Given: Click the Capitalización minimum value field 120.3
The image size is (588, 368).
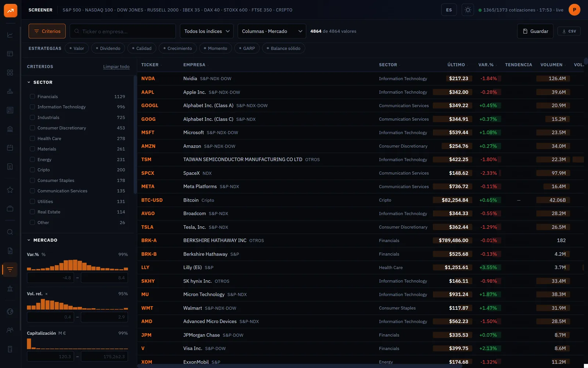Looking at the screenshot, I should [50, 357].
